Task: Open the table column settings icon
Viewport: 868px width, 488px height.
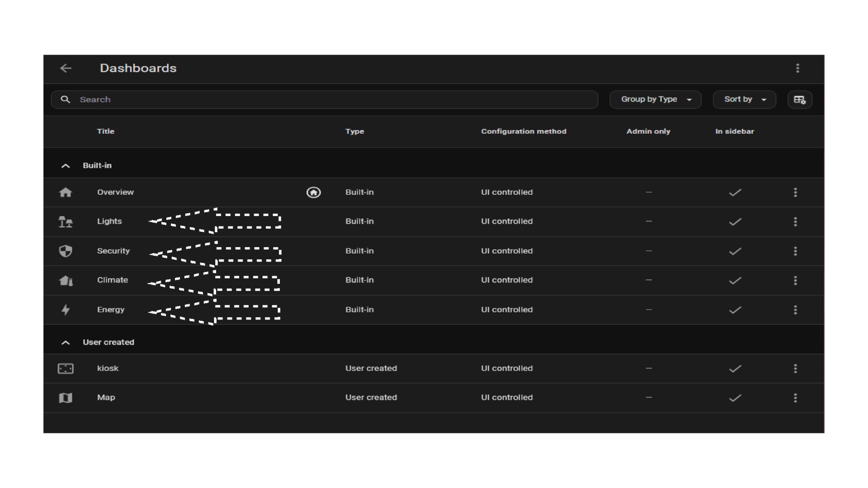Action: point(799,100)
